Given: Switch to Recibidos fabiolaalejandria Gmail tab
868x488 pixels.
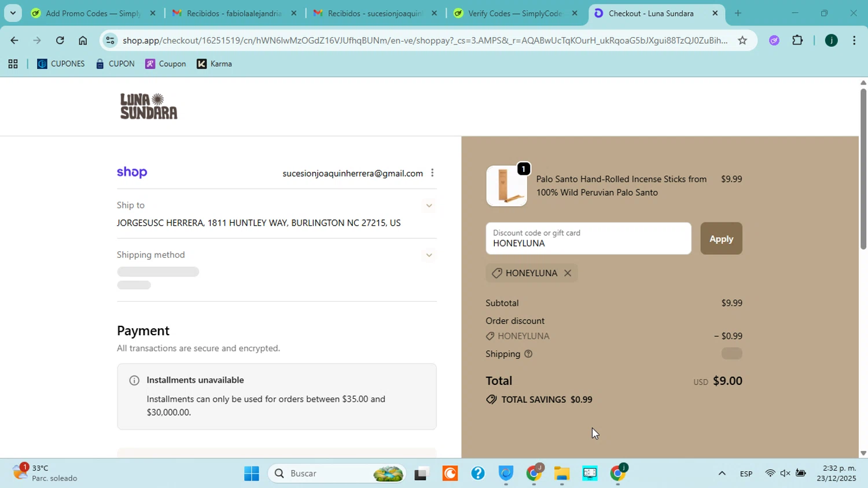Looking at the screenshot, I should (x=234, y=13).
